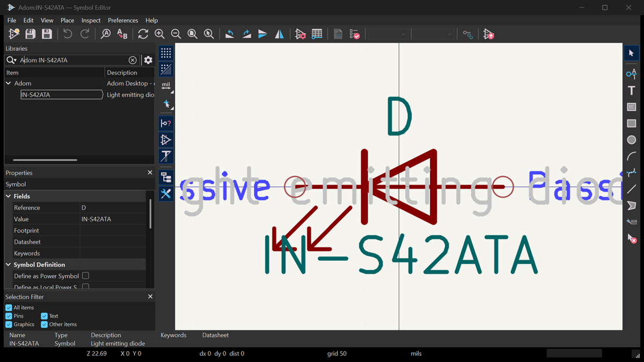Open Symbol Properties dialog icon
This screenshot has width=644, height=362.
tap(301, 34)
